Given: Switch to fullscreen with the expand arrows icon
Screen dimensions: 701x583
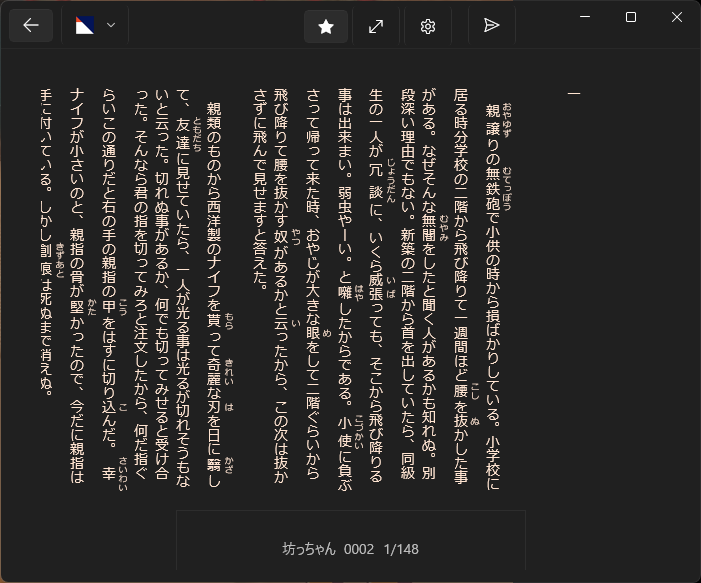Looking at the screenshot, I should 376,26.
